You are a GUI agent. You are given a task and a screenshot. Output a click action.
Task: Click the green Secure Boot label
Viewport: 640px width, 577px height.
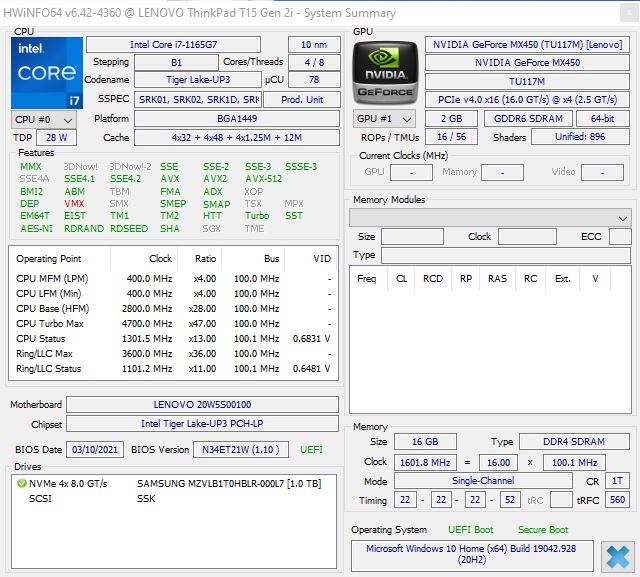543,530
